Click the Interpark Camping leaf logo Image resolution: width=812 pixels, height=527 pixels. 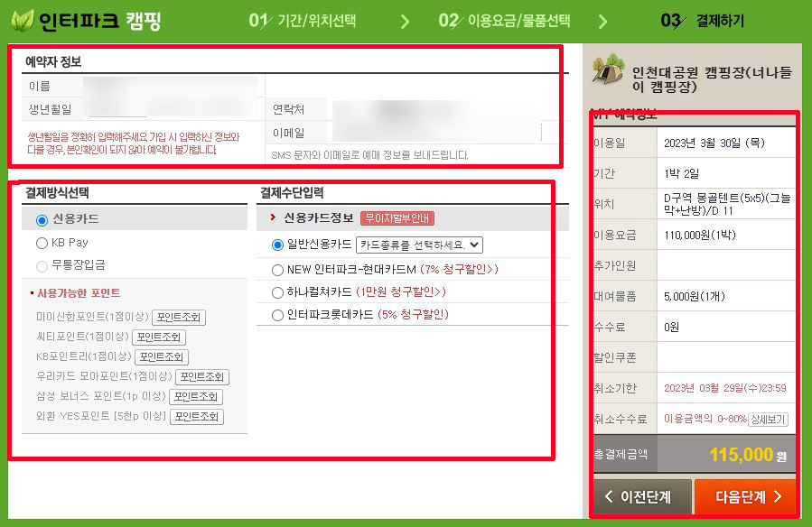pos(22,20)
